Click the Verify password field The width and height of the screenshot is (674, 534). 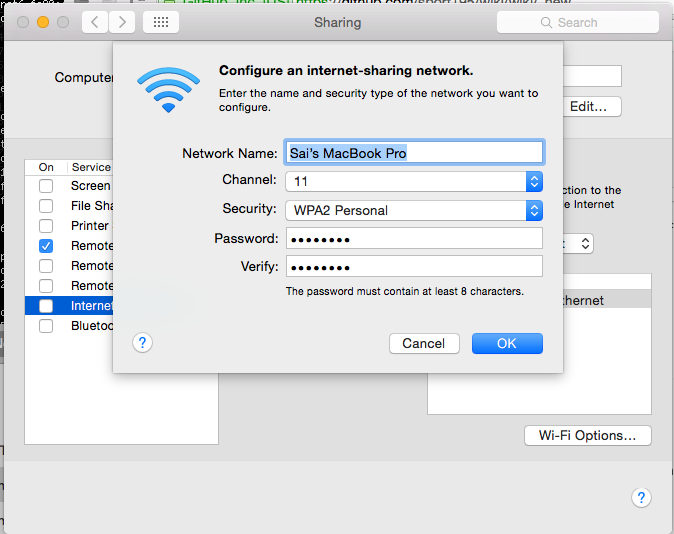coord(414,267)
